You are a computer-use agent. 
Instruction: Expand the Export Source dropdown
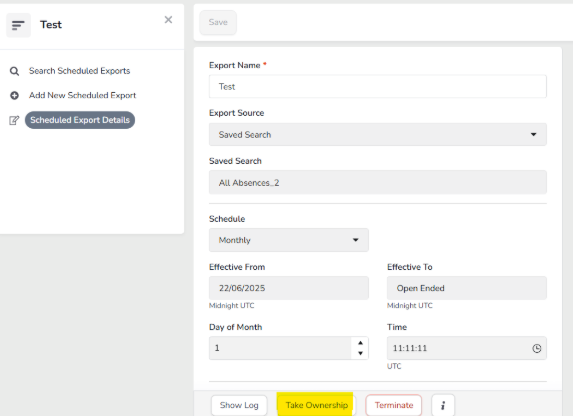coord(378,135)
